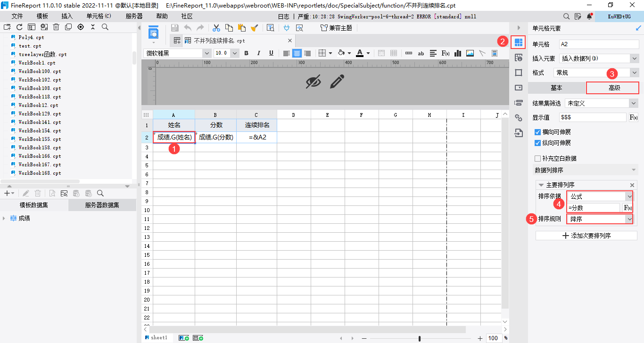Click the cut scissors icon
This screenshot has height=343, width=644.
click(216, 28)
